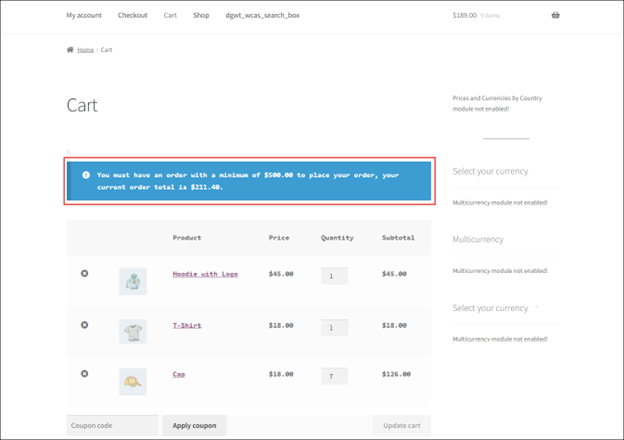Remove Hoodie with Logo from cart

(84, 273)
